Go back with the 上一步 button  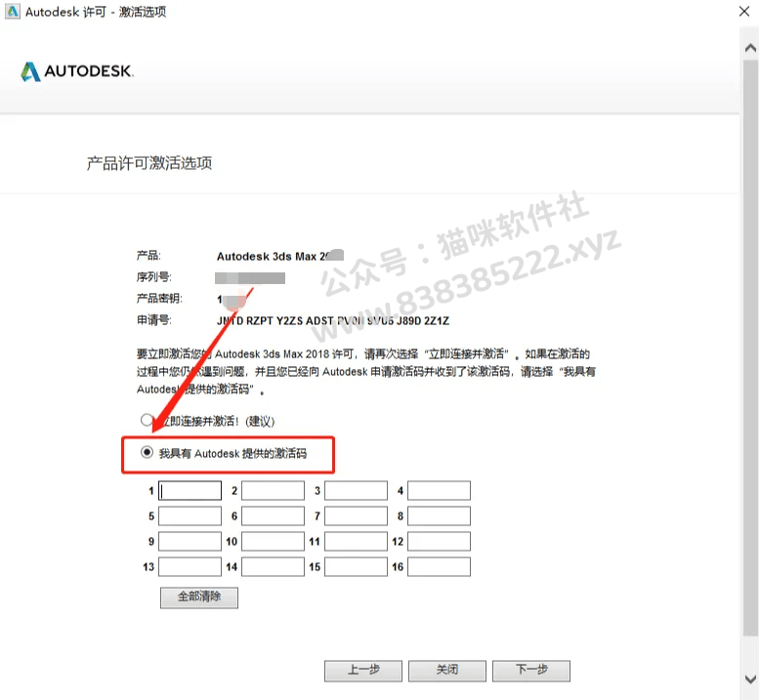[x=363, y=671]
